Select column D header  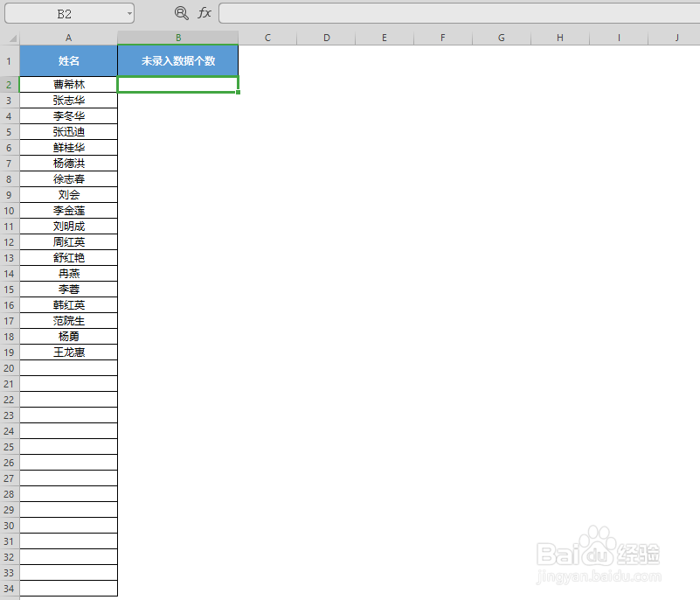(x=326, y=38)
